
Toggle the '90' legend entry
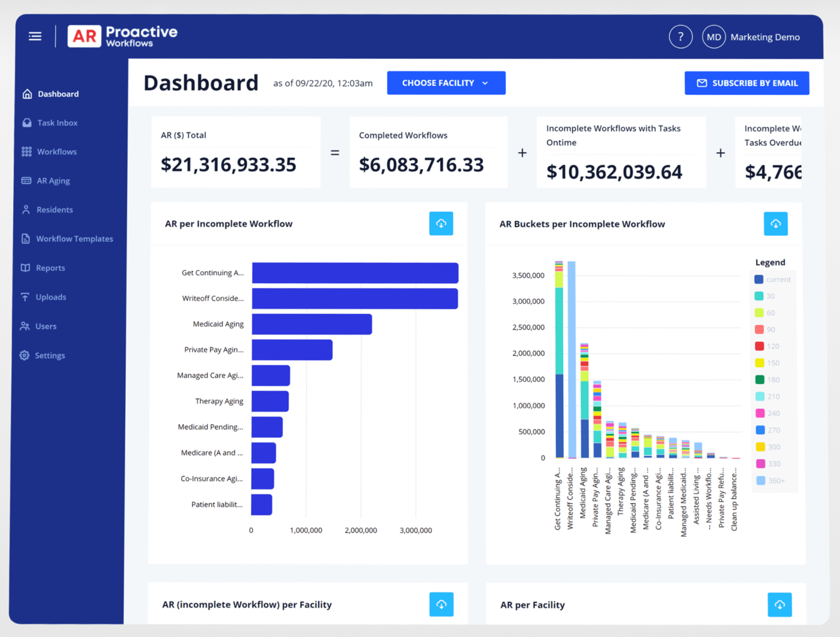point(765,329)
